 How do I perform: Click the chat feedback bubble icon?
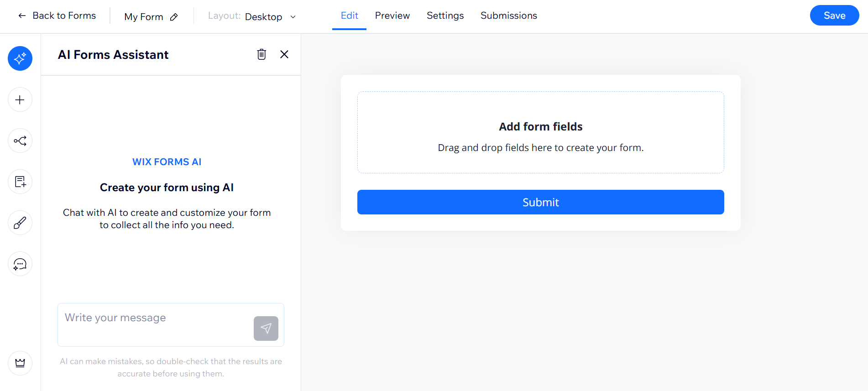20,264
